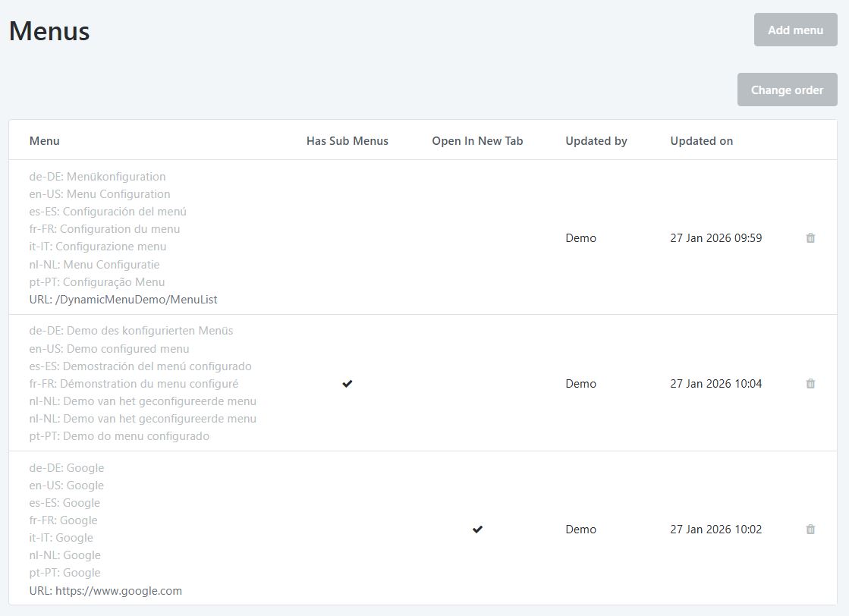
Task: Click it-IT: Configurazione menu
Action: (97, 247)
